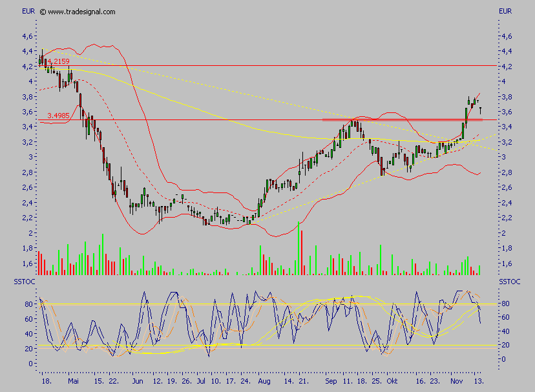Click the 4,6 value on right price axis
This screenshot has height=392, width=535.
pos(506,36)
